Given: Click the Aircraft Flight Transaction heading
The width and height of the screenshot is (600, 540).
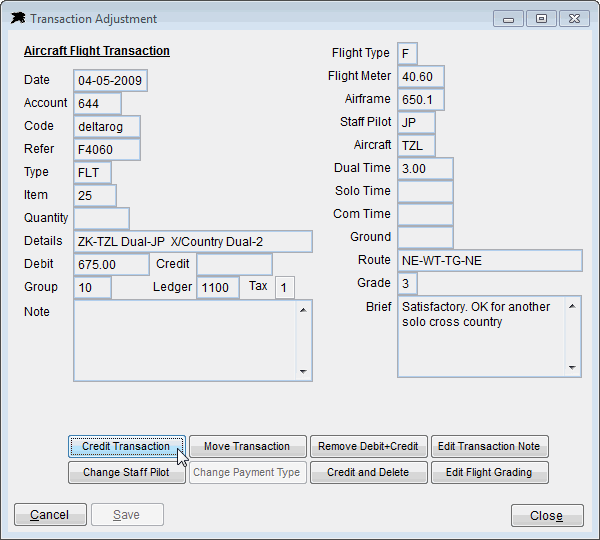Looking at the screenshot, I should click(x=97, y=51).
